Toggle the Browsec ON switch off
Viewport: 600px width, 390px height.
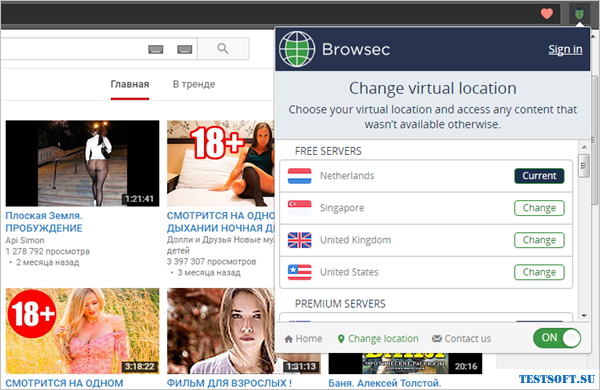point(557,338)
